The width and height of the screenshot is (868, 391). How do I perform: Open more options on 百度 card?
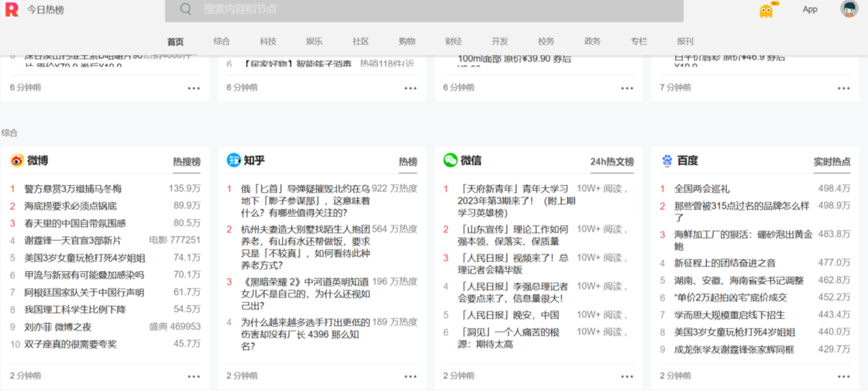tap(844, 376)
